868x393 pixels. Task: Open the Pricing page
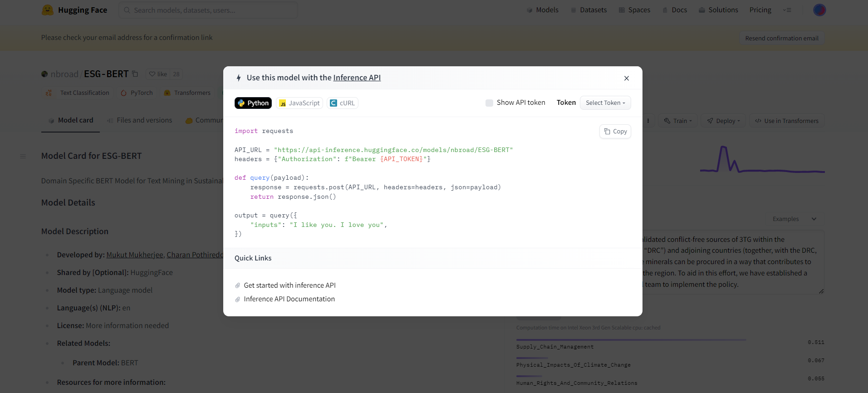[760, 10]
